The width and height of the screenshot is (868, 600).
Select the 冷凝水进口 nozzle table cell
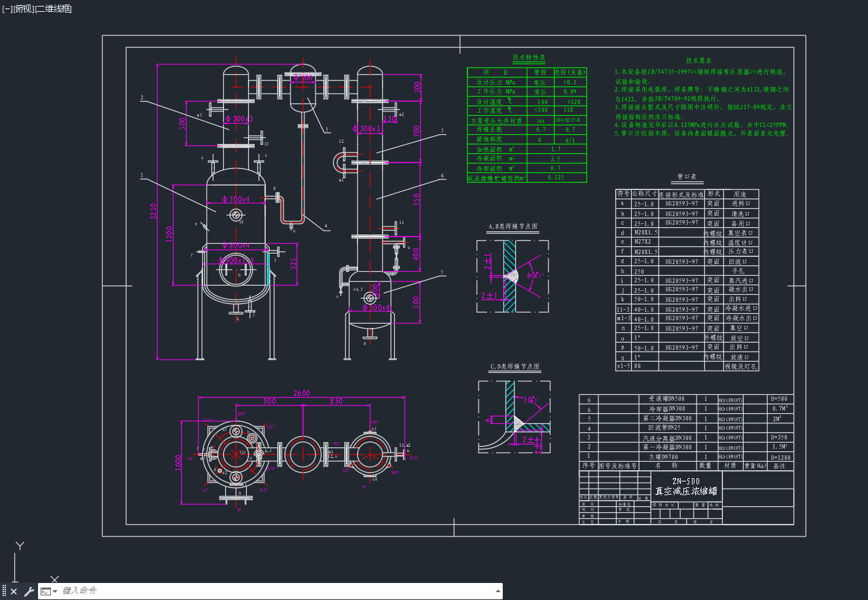pos(742,309)
